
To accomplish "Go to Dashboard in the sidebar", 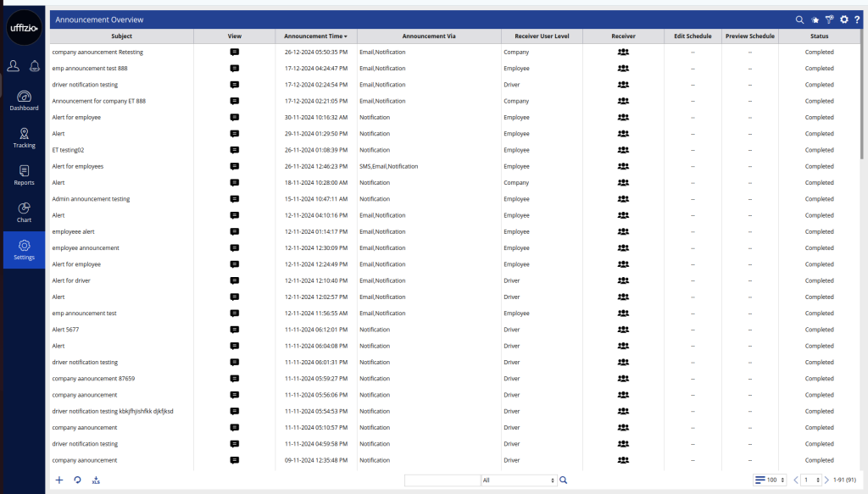I will coord(24,101).
